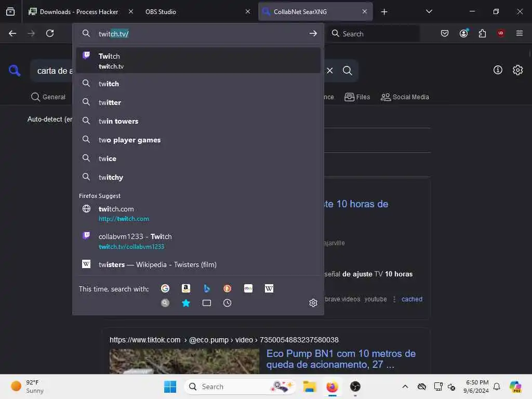The width and height of the screenshot is (532, 399).
Task: Choose the 'twitchy' search suggestion
Action: point(198,177)
